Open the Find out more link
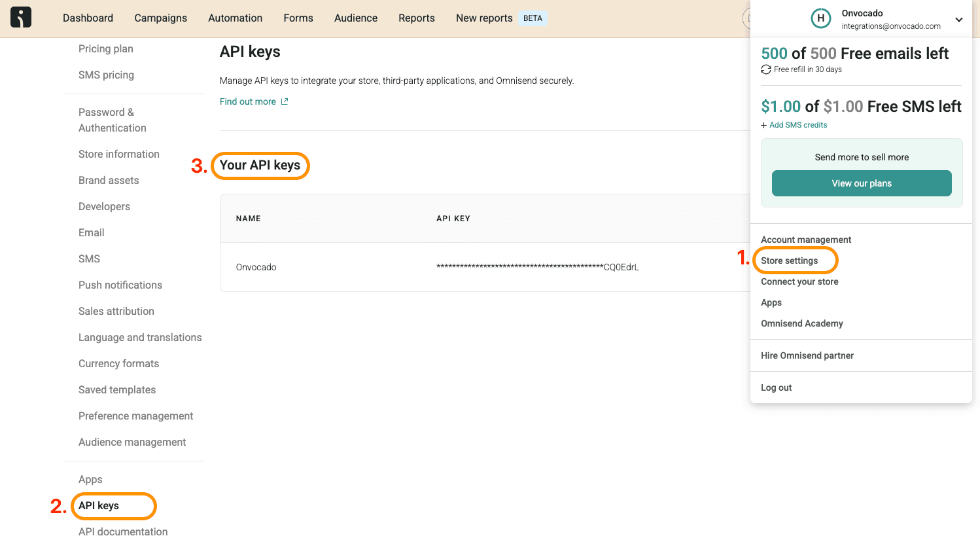 click(248, 101)
